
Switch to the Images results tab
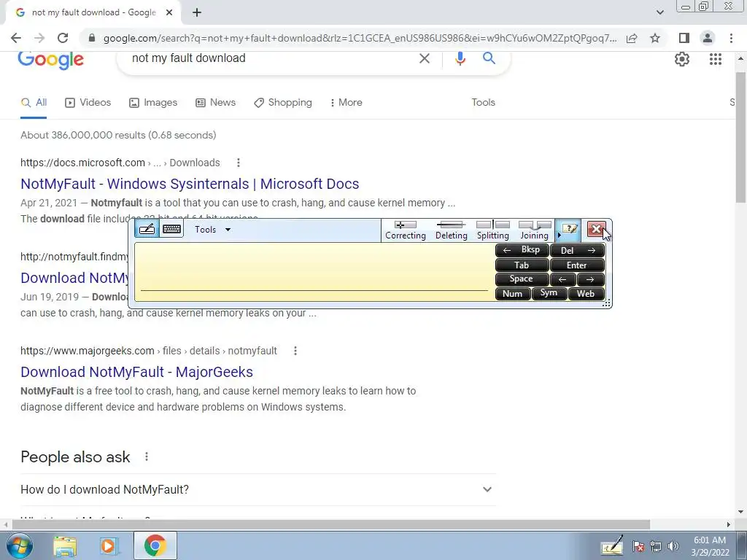[x=153, y=102]
